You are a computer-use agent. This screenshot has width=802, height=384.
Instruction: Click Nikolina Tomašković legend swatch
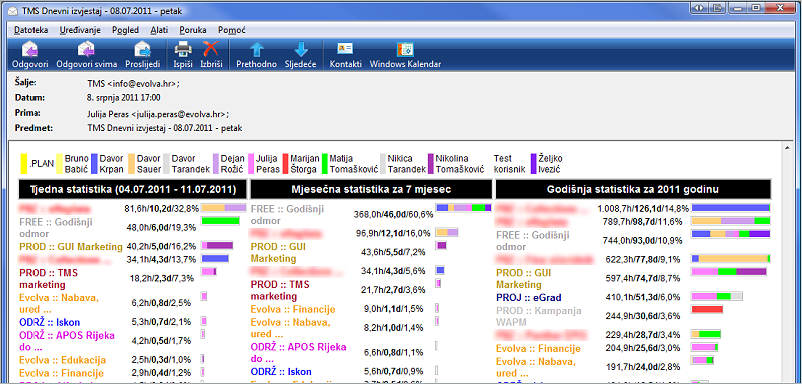point(431,164)
